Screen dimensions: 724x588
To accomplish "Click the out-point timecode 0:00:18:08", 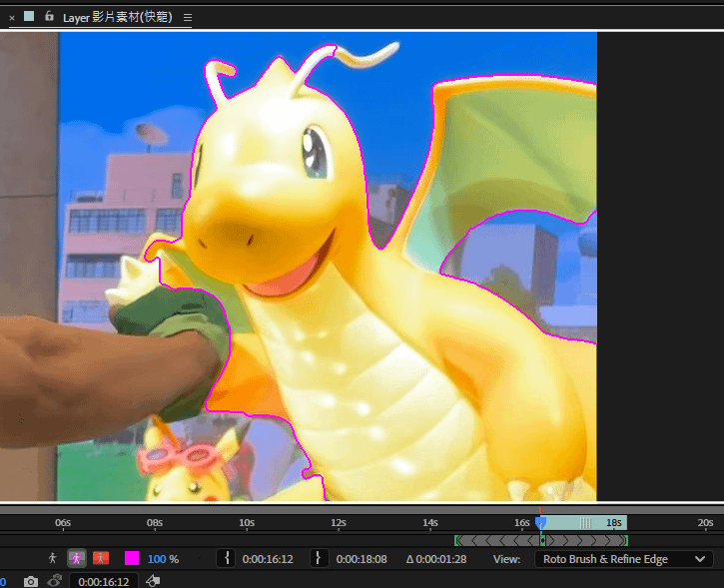I will (x=362, y=559).
